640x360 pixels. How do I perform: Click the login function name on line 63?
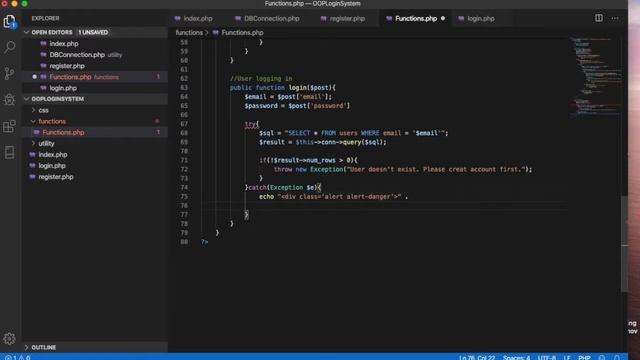click(x=298, y=87)
